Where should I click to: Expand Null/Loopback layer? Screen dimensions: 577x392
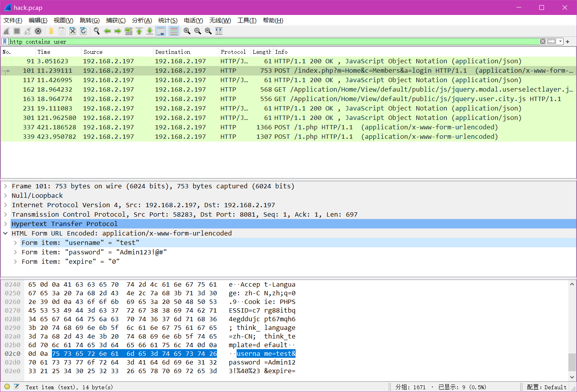6,195
